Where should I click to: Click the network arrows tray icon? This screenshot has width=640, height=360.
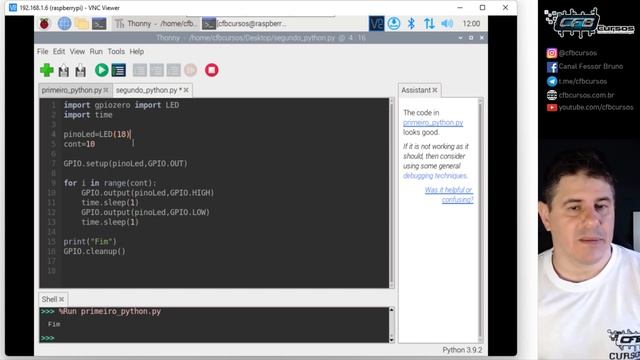(x=429, y=24)
